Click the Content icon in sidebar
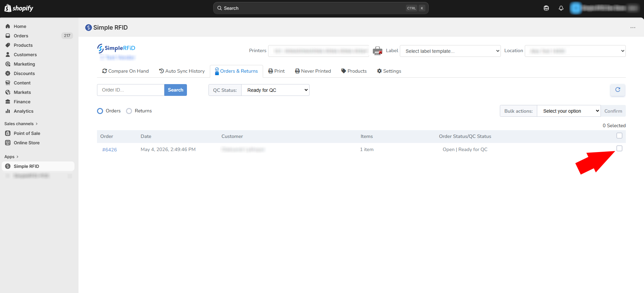This screenshot has width=644, height=293. [8, 83]
